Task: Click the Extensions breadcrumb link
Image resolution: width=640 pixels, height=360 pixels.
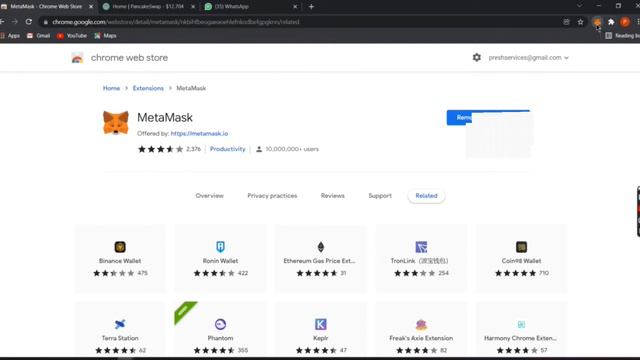Action: (148, 88)
